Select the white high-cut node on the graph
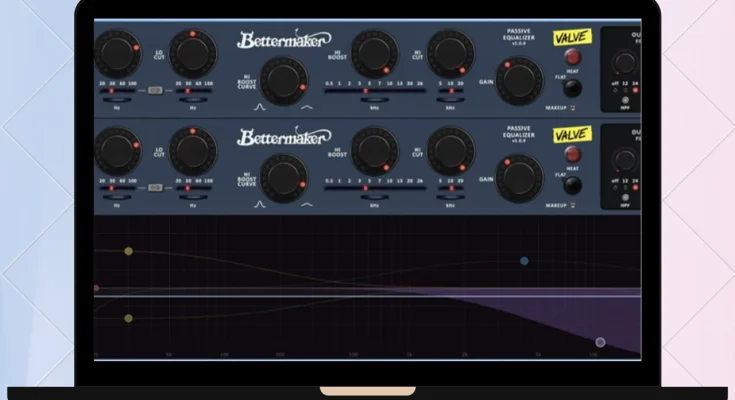The height and width of the screenshot is (400, 735). tap(600, 342)
